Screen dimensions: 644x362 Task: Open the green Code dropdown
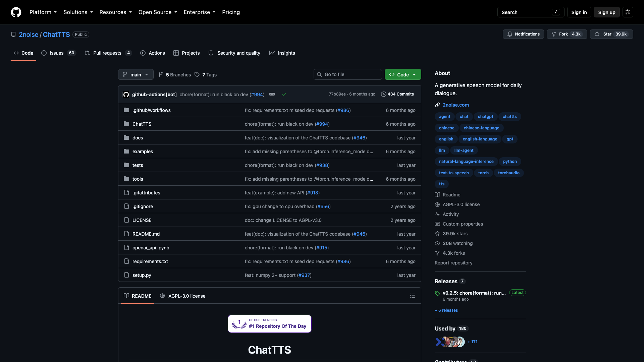403,74
